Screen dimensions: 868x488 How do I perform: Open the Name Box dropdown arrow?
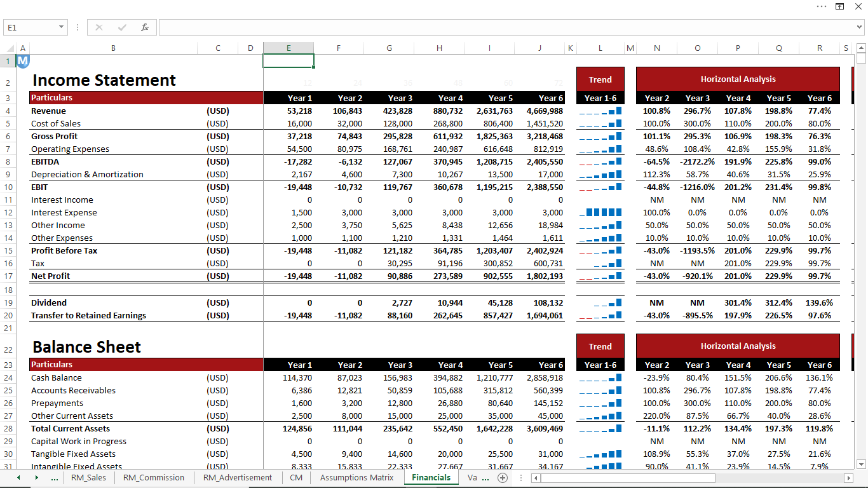point(61,27)
